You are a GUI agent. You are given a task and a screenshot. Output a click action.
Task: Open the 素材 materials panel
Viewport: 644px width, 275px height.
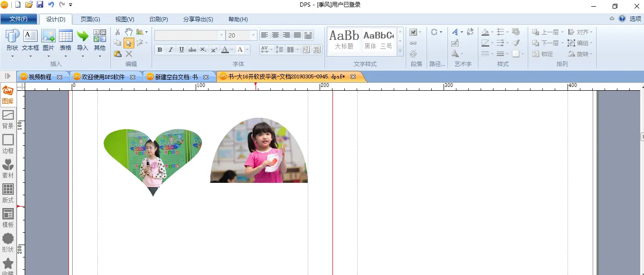8,169
